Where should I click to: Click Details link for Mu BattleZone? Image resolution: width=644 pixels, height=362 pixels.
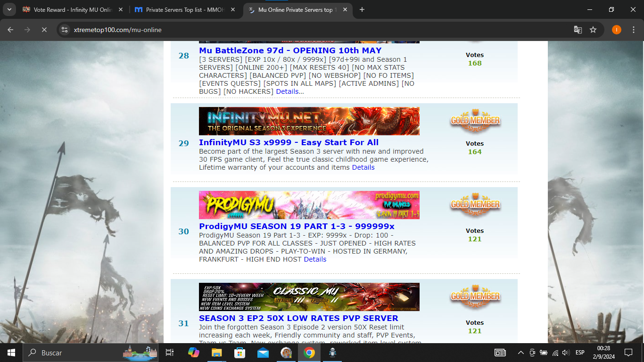(x=288, y=91)
